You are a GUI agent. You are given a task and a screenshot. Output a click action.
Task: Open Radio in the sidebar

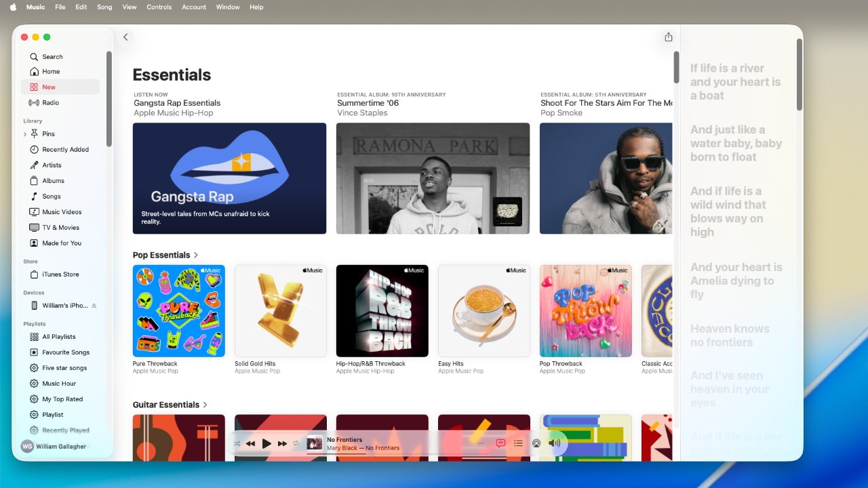click(50, 103)
